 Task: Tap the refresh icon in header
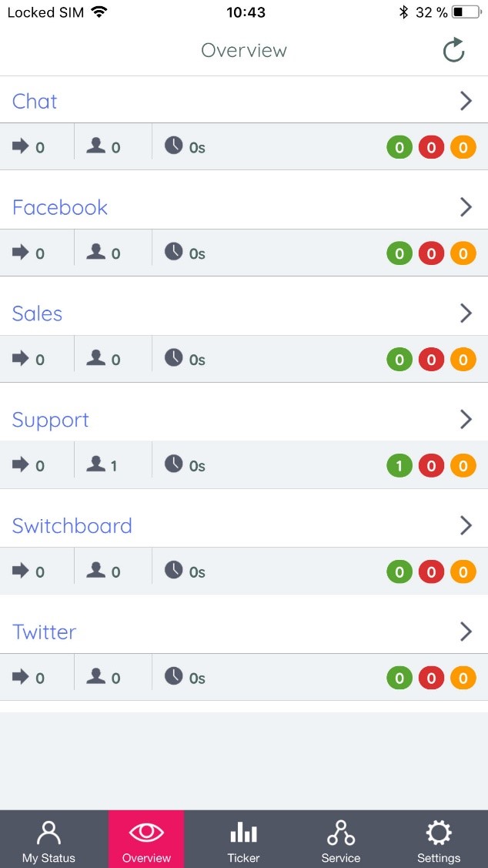pyautogui.click(x=454, y=51)
